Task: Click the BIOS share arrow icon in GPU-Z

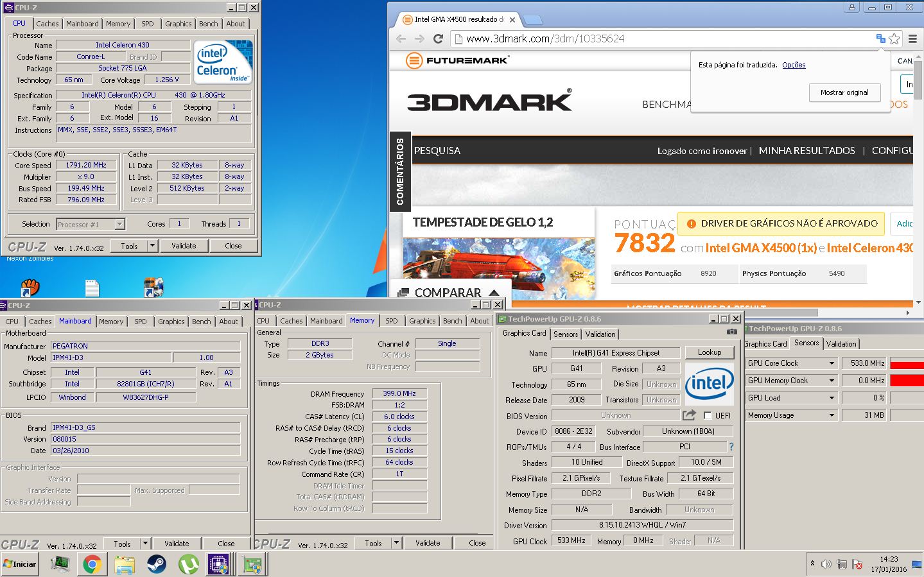Action: [689, 415]
